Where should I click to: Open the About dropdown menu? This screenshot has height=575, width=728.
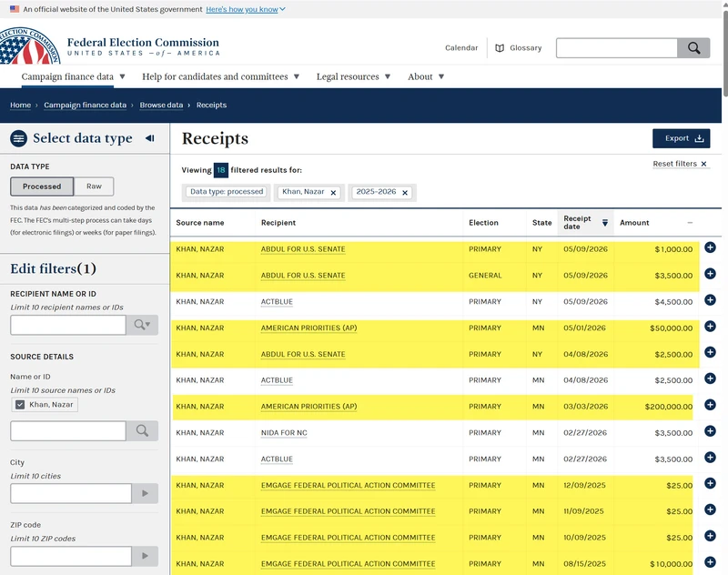pyautogui.click(x=426, y=76)
